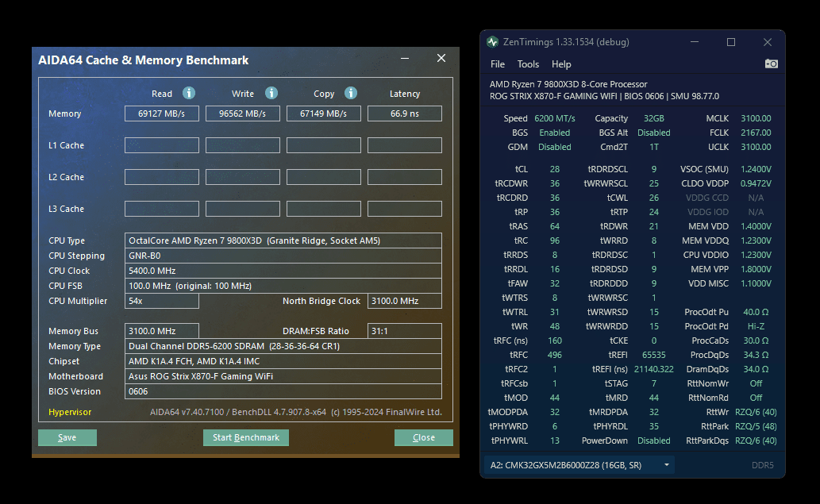Minimize the AIDA64 benchmark window
Image resolution: width=820 pixels, height=504 pixels.
[405, 59]
